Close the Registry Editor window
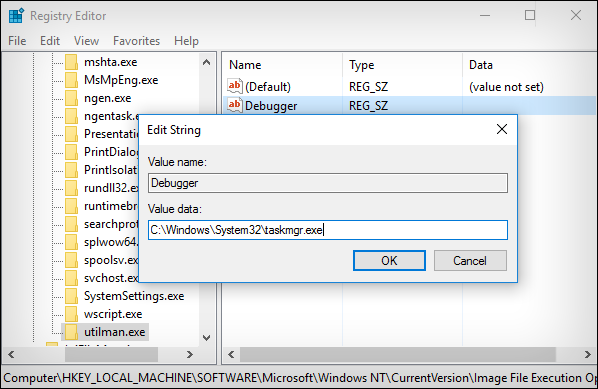This screenshot has width=598, height=389. pyautogui.click(x=576, y=15)
